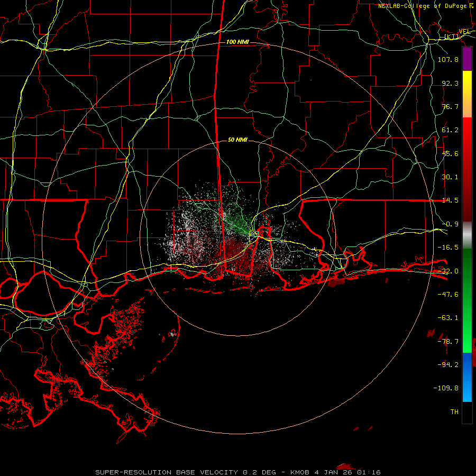Select the 107.8 legend value
Image resolution: width=476 pixels, height=476 pixels.
(448, 59)
